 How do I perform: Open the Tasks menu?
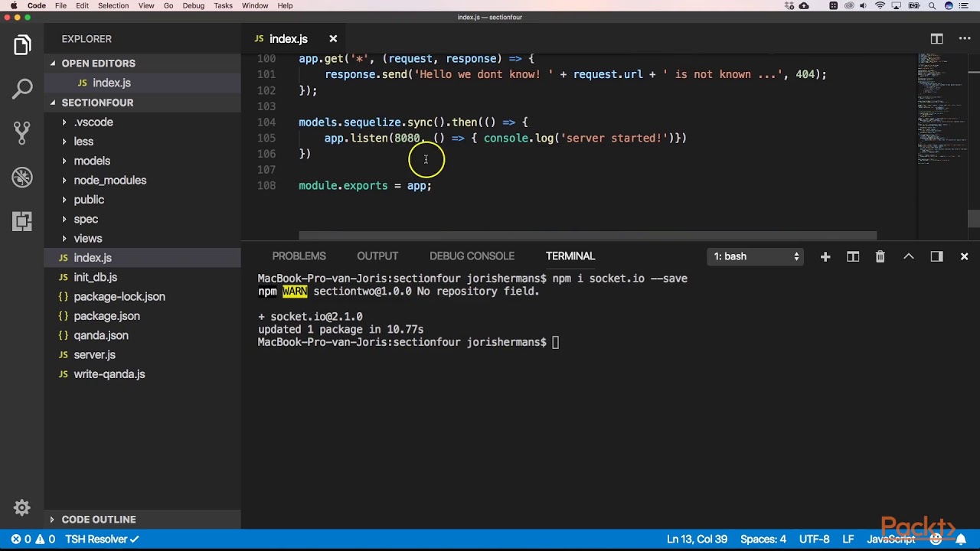click(223, 5)
